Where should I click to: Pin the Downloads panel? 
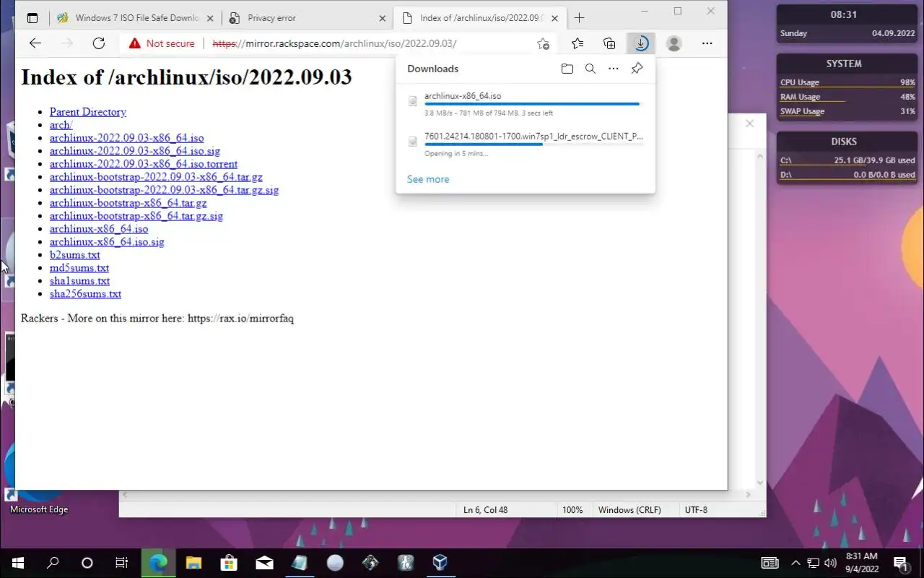[637, 69]
